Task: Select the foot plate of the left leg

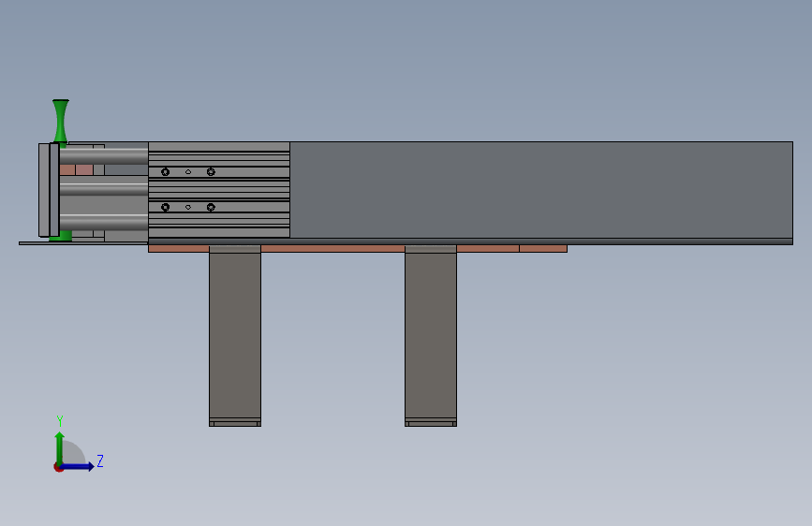Action: (235, 422)
